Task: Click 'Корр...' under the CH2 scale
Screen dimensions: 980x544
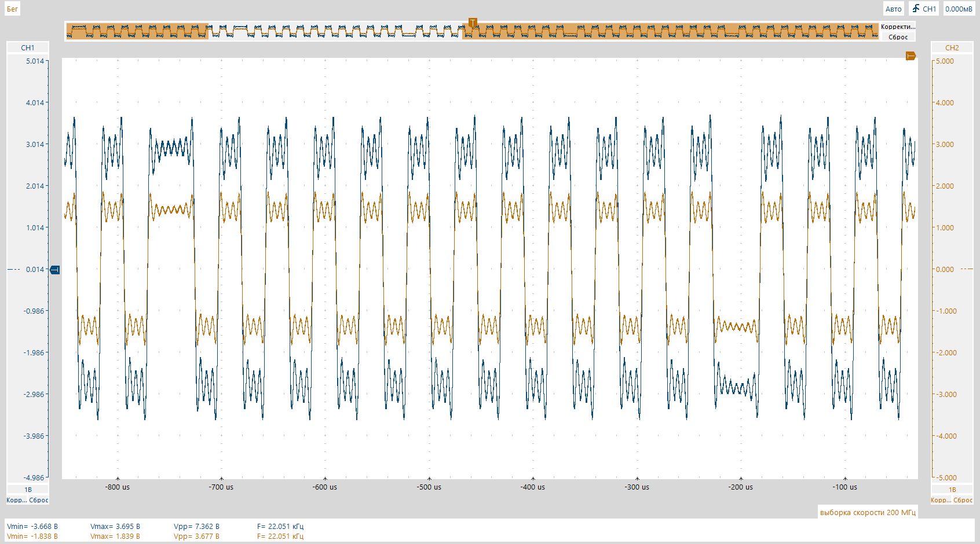Action: click(941, 500)
